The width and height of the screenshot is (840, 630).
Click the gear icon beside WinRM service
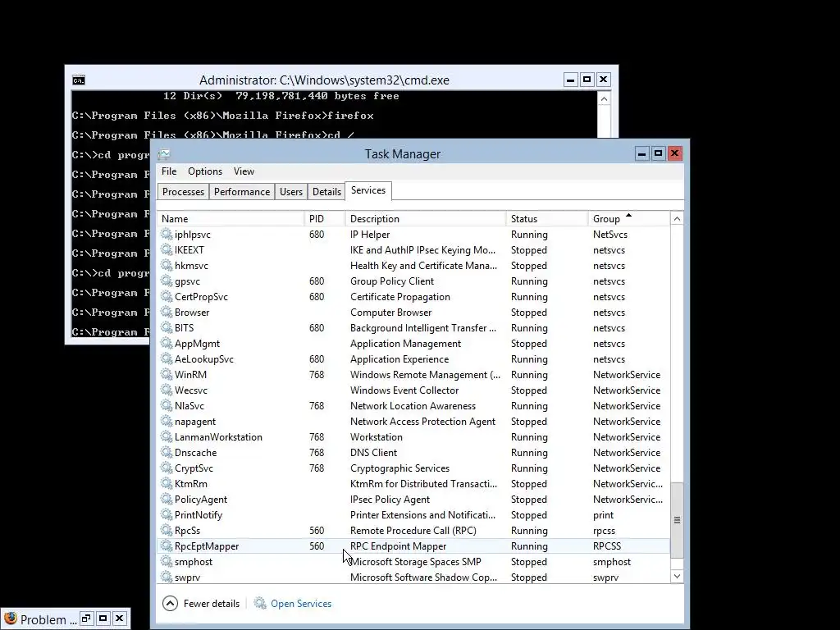click(x=167, y=374)
